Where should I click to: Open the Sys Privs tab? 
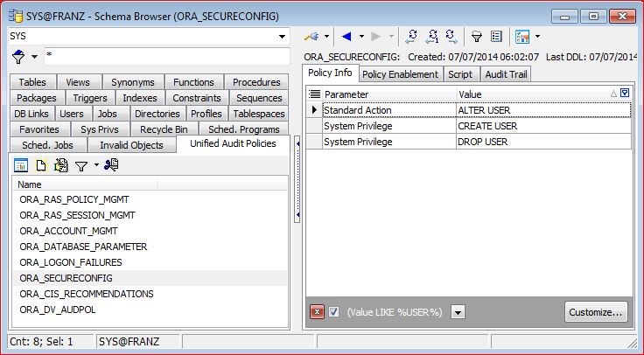(x=100, y=129)
